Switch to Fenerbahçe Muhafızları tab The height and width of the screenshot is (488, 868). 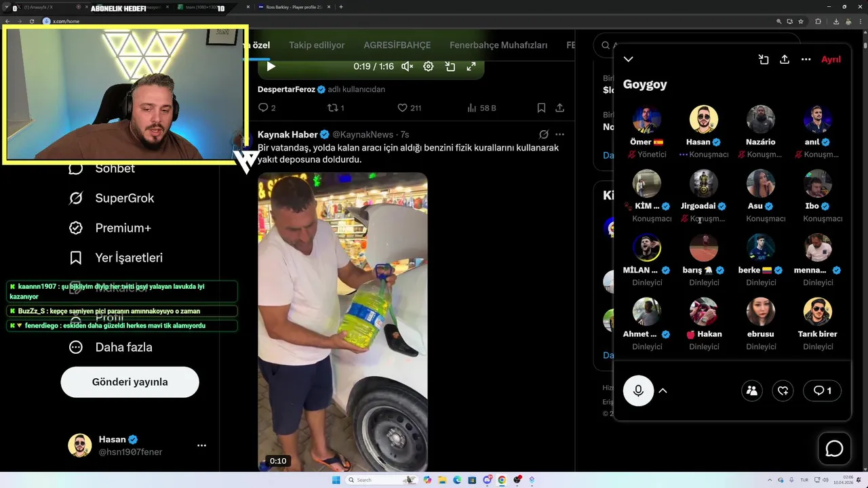(498, 45)
